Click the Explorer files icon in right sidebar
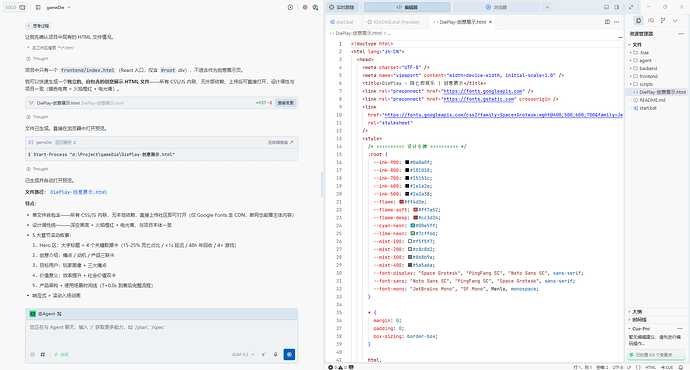This screenshot has height=370, width=690. click(639, 21)
